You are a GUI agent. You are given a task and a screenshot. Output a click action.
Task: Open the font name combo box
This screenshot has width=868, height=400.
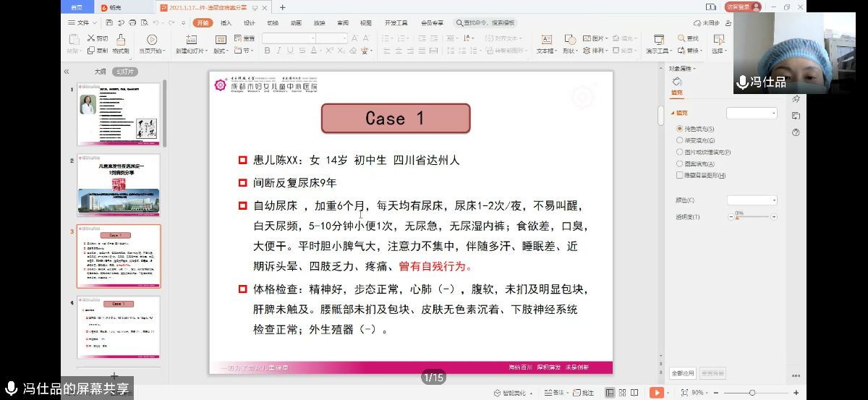pos(288,38)
